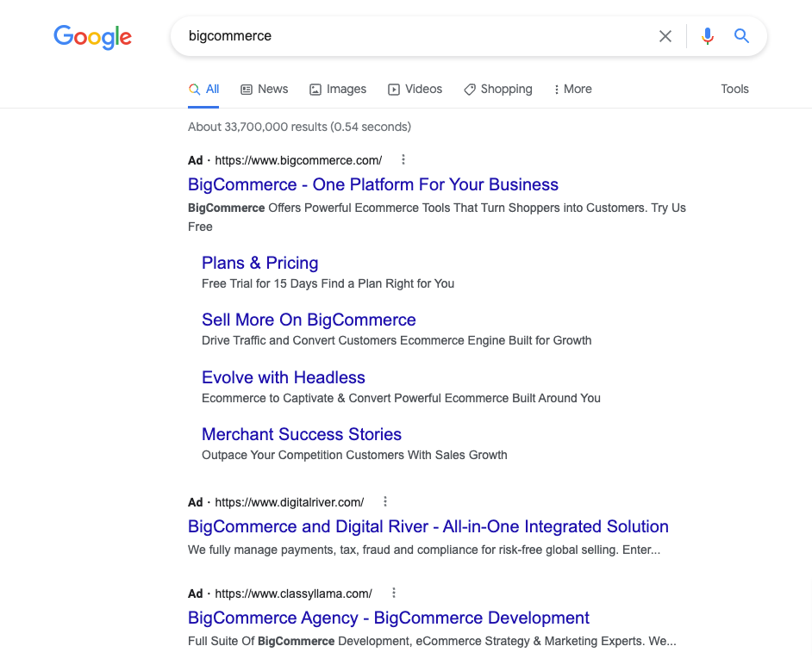
Task: Open the Plans & Pricing sitelink
Action: (x=260, y=263)
